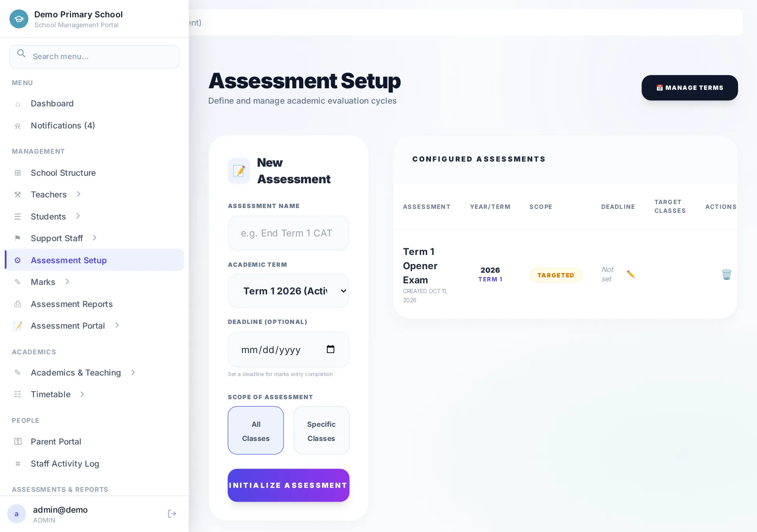This screenshot has width=757, height=532.
Task: Click the New Assessment notepad icon
Action: 239,171
